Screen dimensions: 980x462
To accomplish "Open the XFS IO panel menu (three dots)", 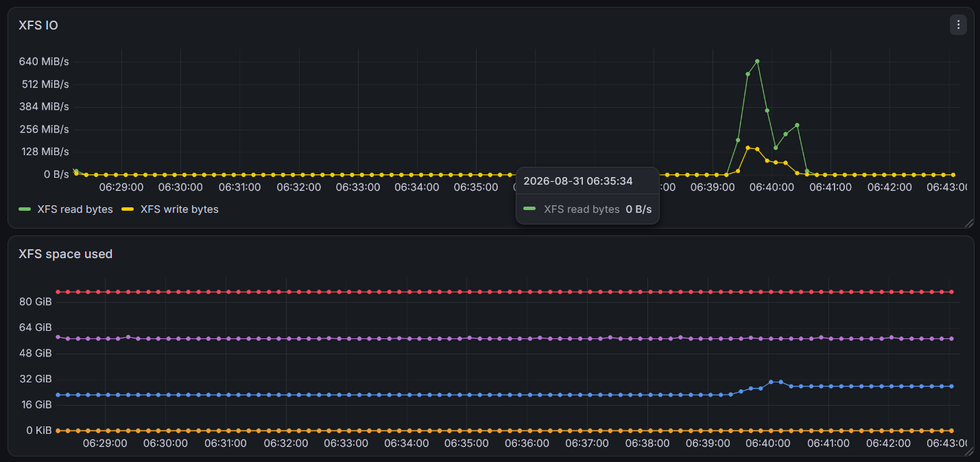I will pyautogui.click(x=958, y=25).
